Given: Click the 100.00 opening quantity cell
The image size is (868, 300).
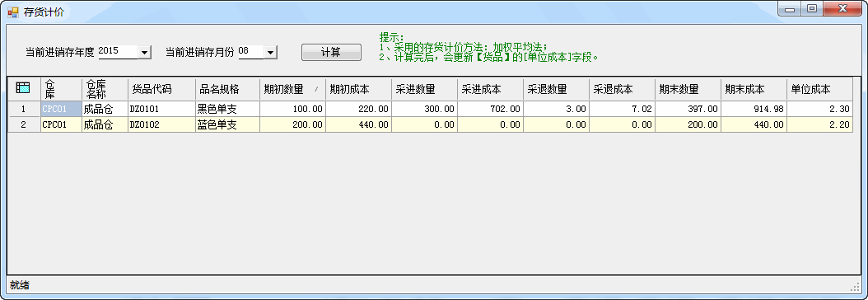Looking at the screenshot, I should (x=293, y=109).
